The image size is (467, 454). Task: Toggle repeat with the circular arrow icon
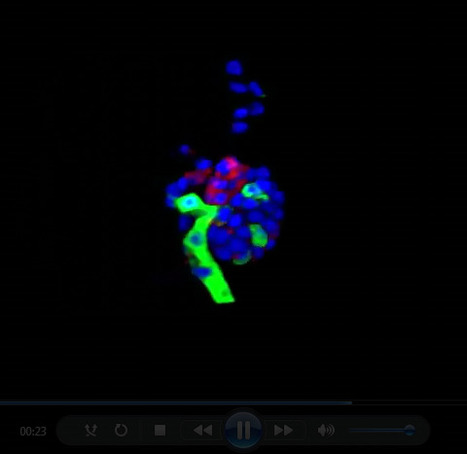coord(121,430)
